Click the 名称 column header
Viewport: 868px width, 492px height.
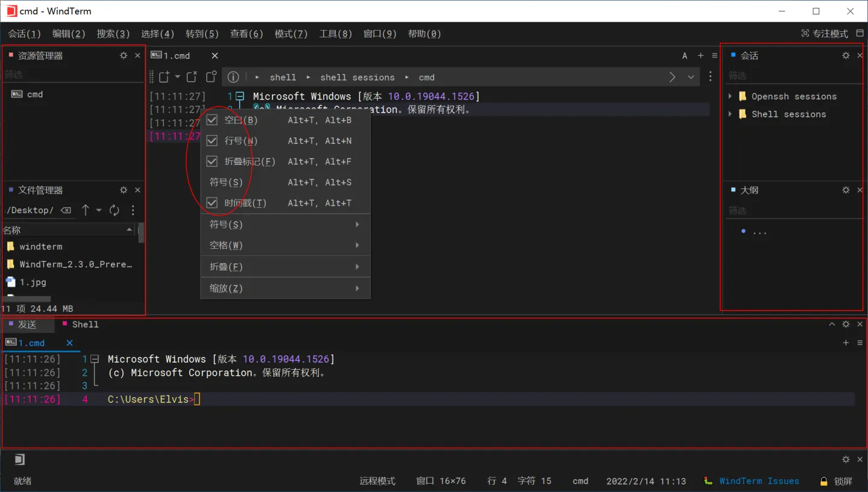coord(68,230)
